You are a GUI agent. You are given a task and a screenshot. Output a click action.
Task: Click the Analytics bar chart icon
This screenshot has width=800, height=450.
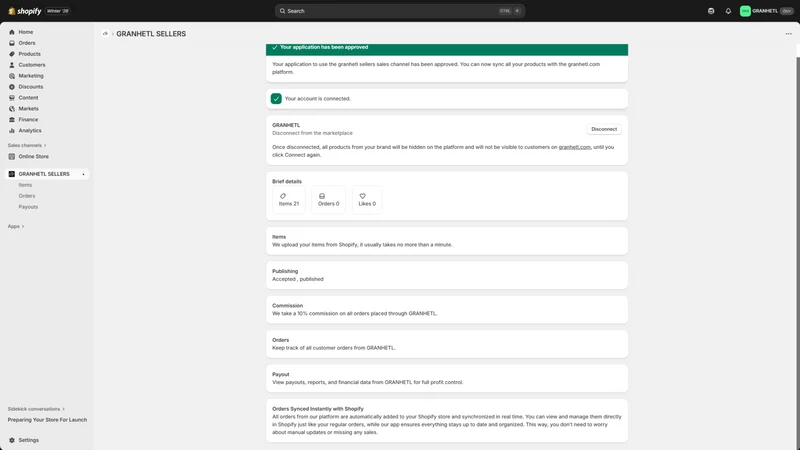12,131
